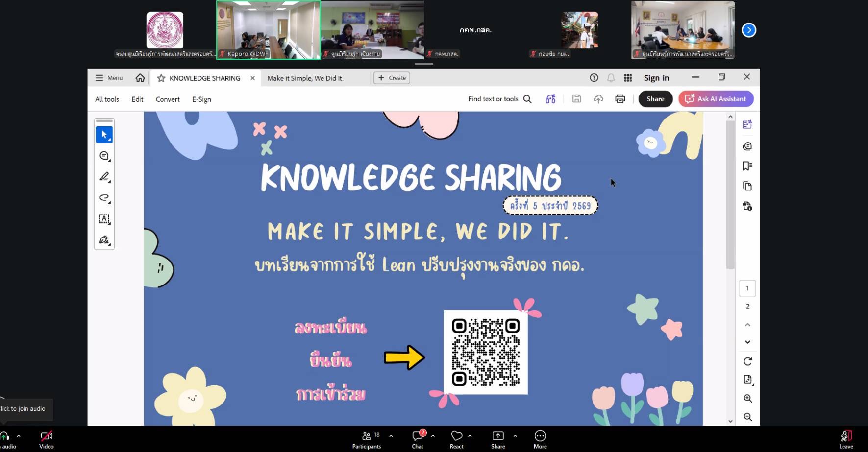
Task: Open the generative summary panel icon
Action: 747,125
